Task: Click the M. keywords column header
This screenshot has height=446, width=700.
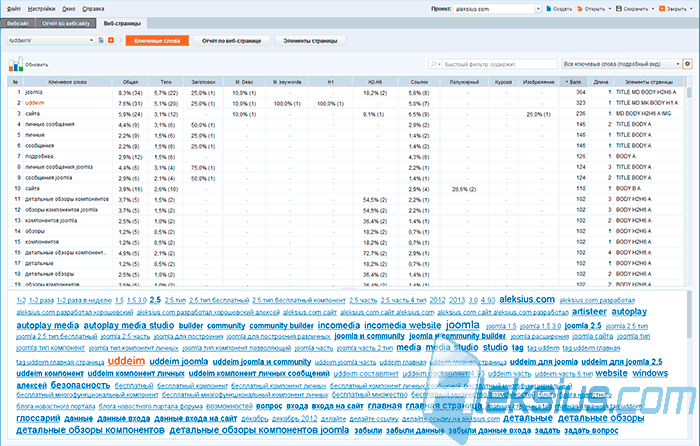Action: pos(287,82)
